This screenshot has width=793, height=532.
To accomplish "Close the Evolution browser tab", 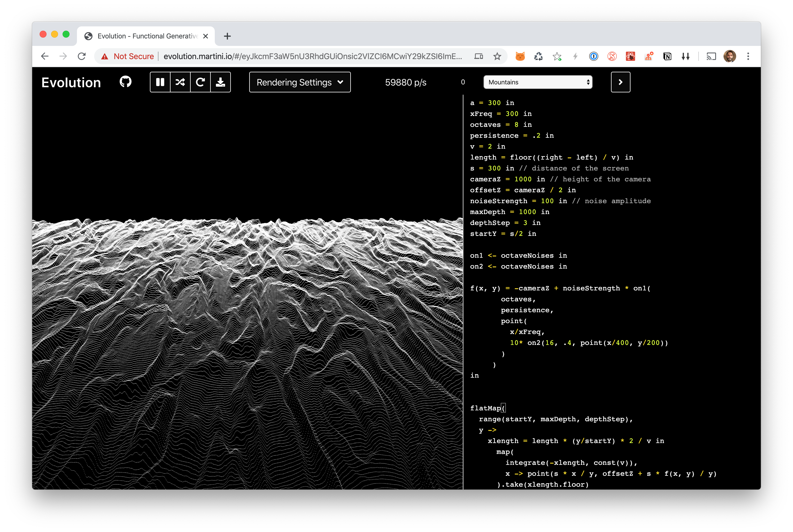I will 205,36.
